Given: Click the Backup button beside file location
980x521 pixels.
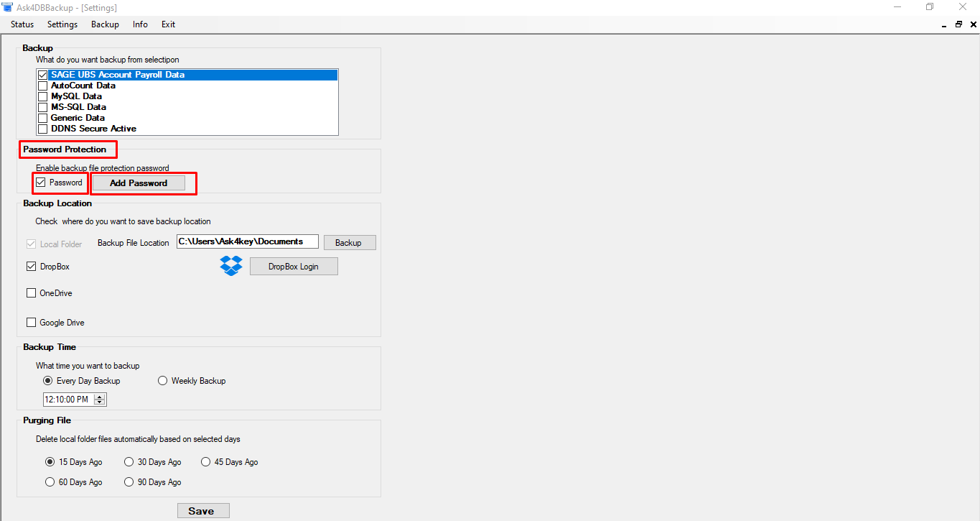Looking at the screenshot, I should (x=350, y=243).
